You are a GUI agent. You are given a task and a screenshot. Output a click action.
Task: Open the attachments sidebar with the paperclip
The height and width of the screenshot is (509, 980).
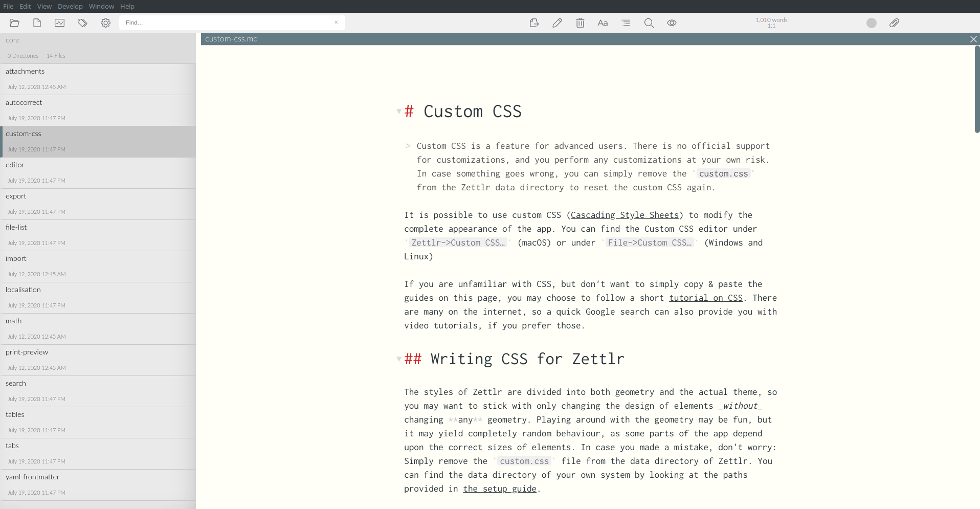coord(895,23)
